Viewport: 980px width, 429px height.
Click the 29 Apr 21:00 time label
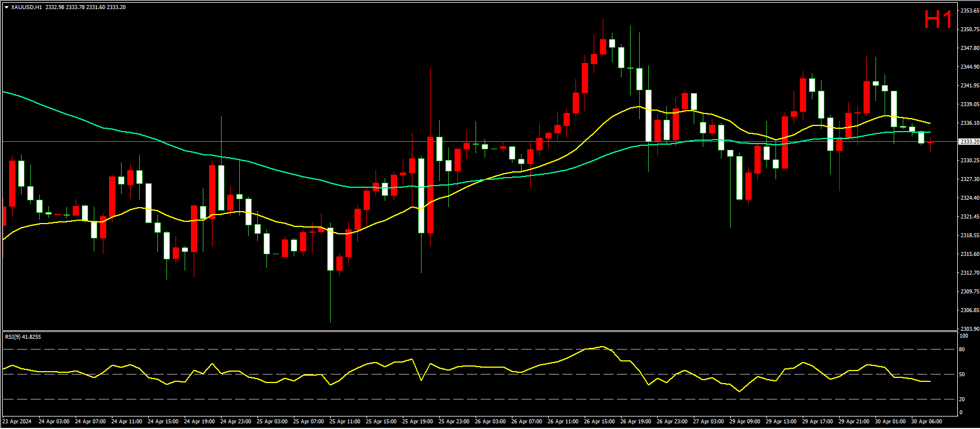coord(854,422)
